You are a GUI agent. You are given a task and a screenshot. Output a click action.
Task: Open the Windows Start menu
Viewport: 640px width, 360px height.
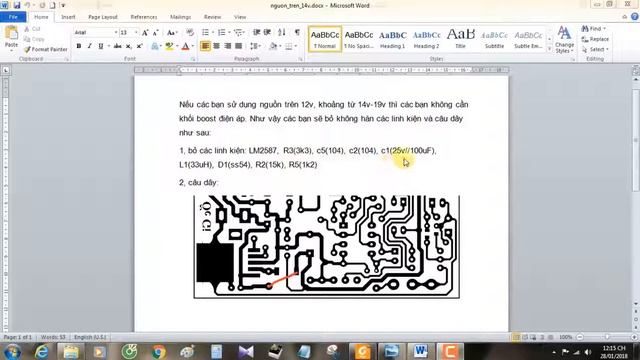[12, 351]
